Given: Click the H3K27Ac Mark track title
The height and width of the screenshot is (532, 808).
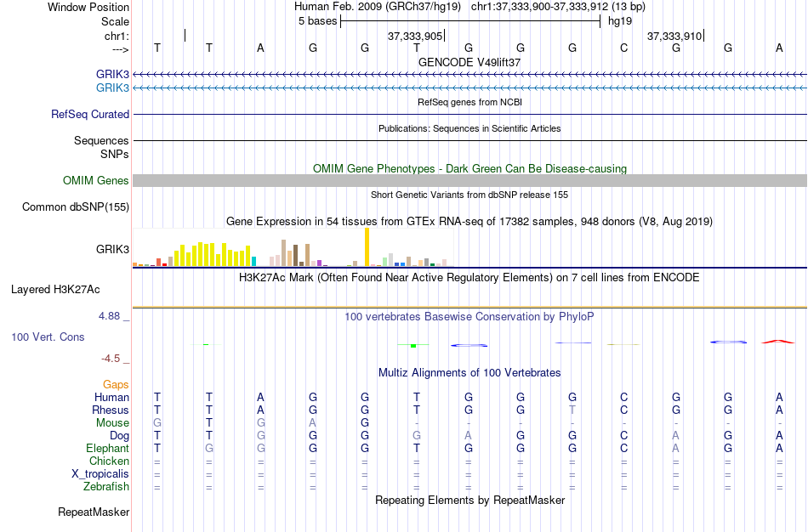Looking at the screenshot, I should 469,278.
